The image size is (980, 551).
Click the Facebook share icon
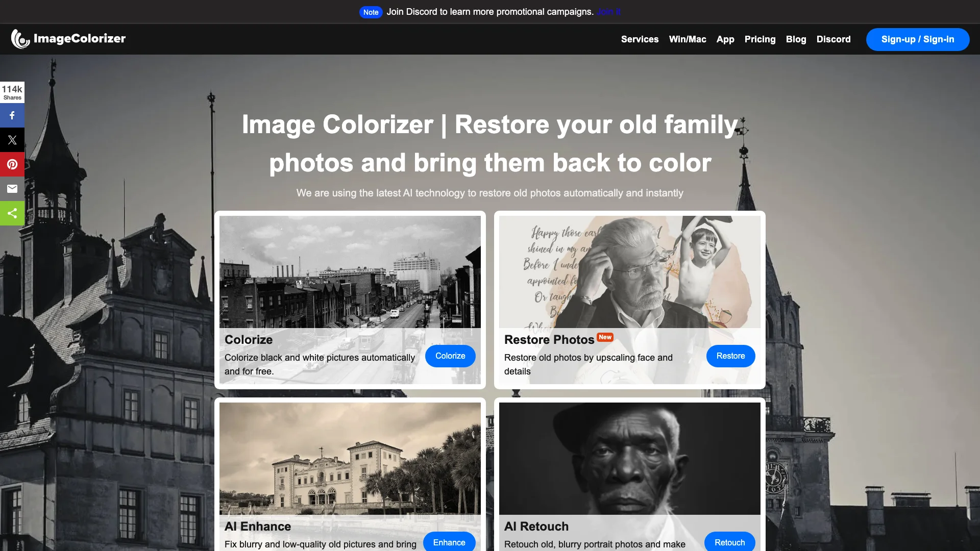point(12,115)
